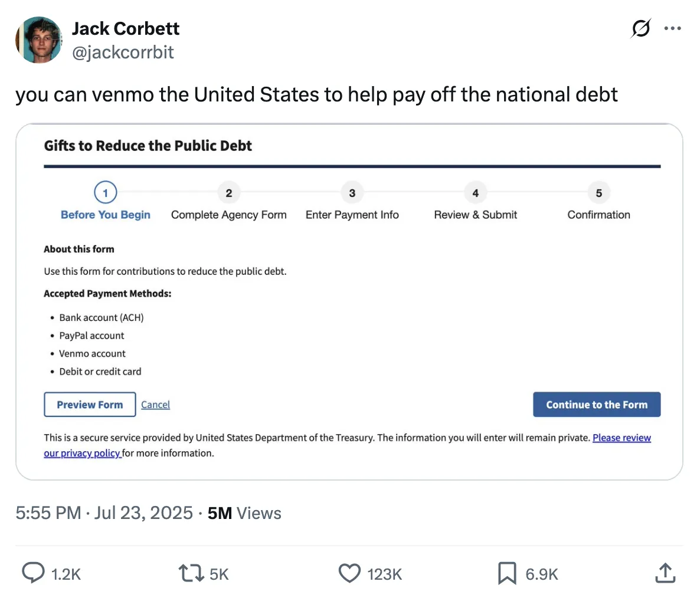Like the post with heart icon
700x598 pixels.
click(x=349, y=573)
